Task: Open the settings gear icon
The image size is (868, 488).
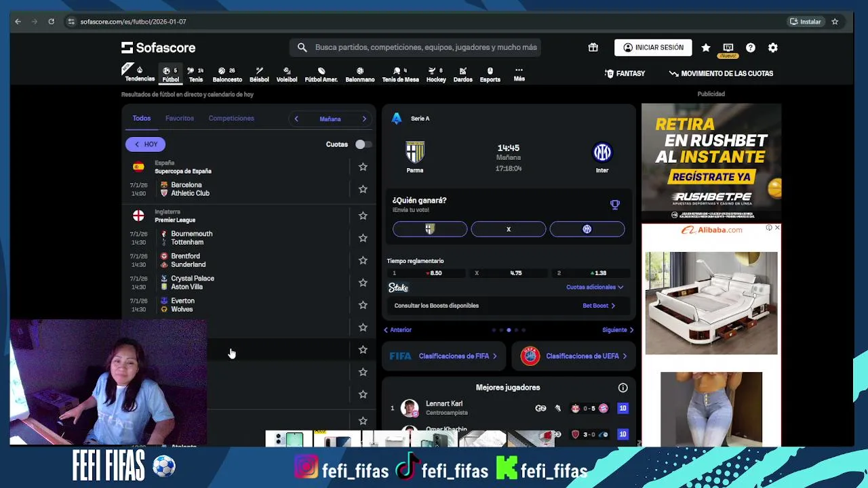Action: [773, 47]
